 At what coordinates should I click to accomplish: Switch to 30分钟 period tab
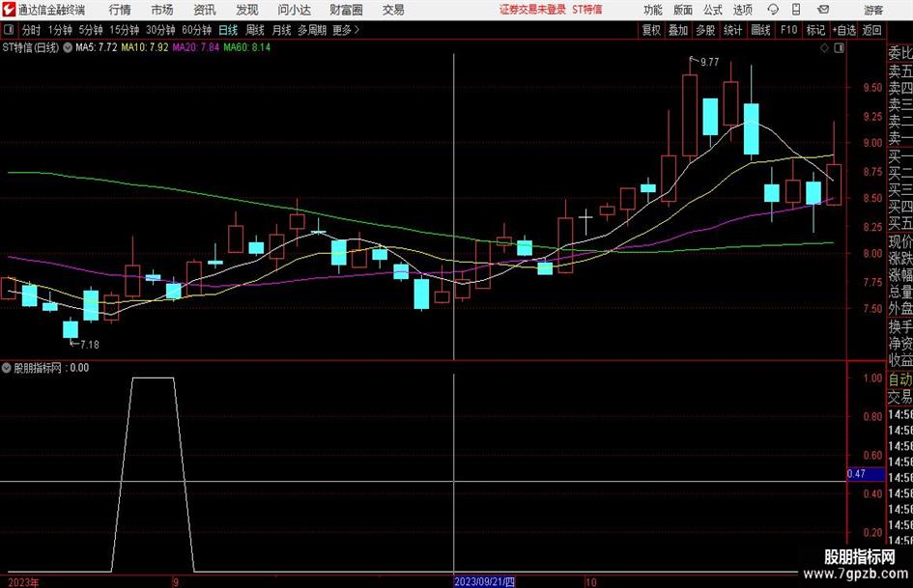coord(160,30)
